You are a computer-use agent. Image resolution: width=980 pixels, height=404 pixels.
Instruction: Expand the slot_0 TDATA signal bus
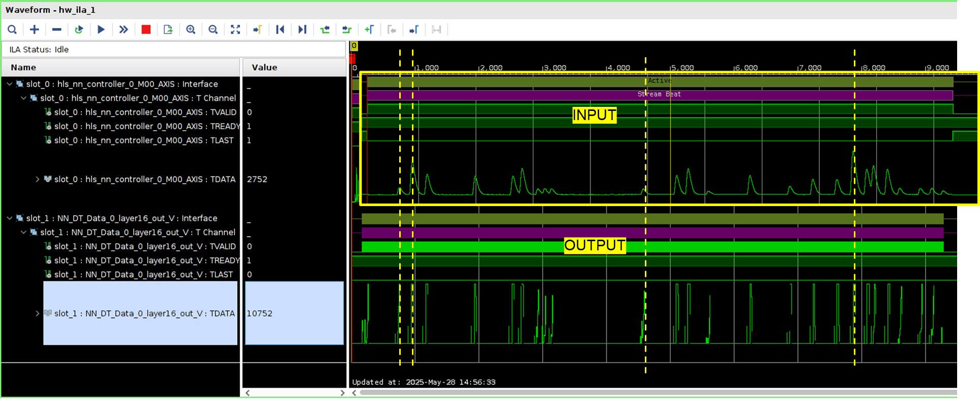[38, 179]
